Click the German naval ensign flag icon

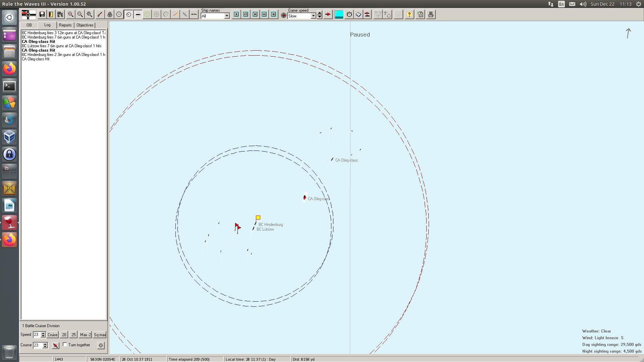[29, 14]
